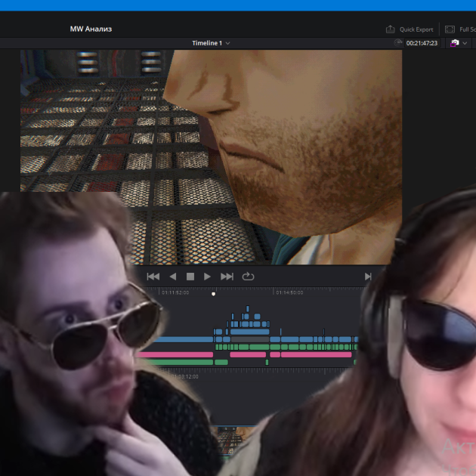Screen dimensions: 476x476
Task: Click the viewer video preview frame
Action: pos(211,157)
